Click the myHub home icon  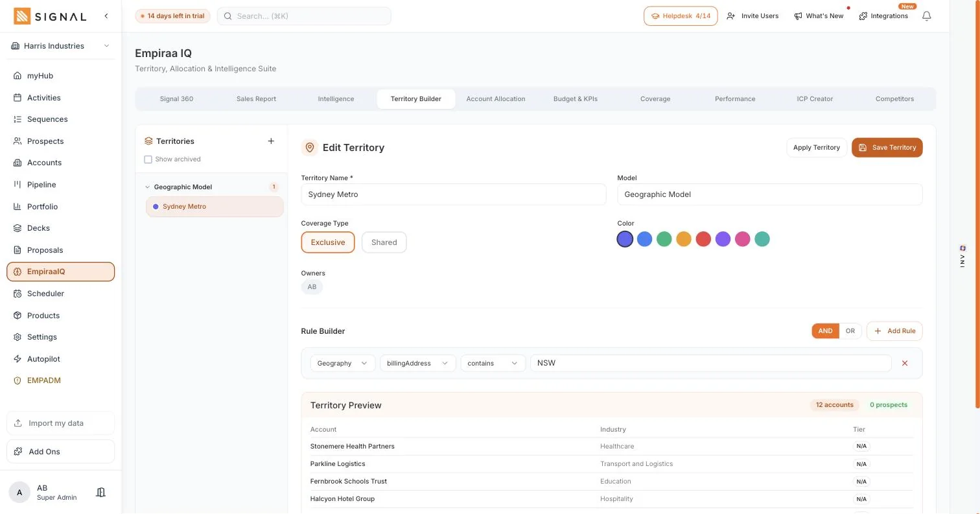17,76
